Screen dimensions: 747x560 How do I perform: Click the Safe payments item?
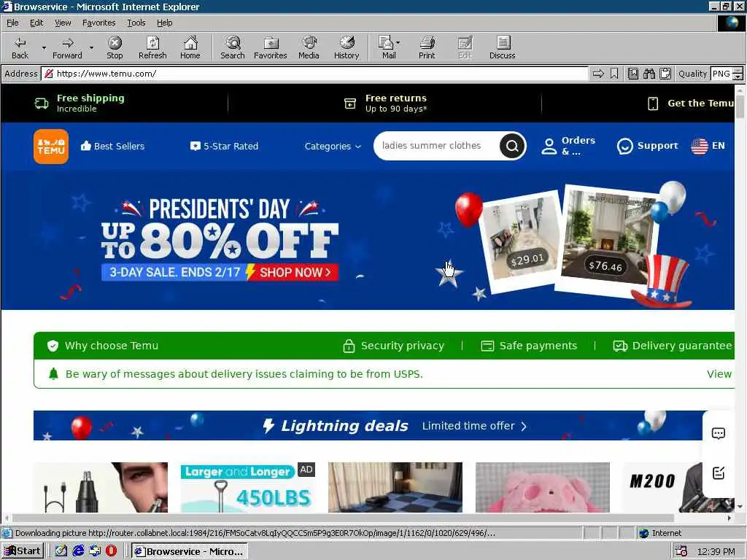click(x=529, y=346)
